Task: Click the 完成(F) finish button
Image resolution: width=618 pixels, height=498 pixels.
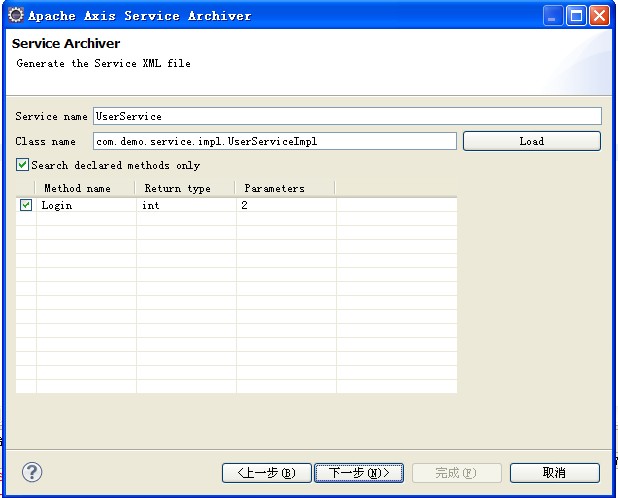Action: pyautogui.click(x=456, y=473)
